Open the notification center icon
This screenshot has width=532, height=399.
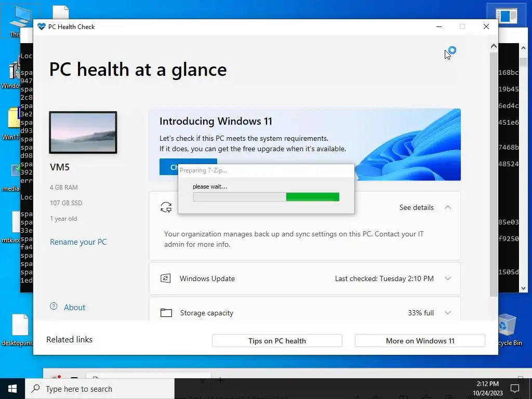515,389
